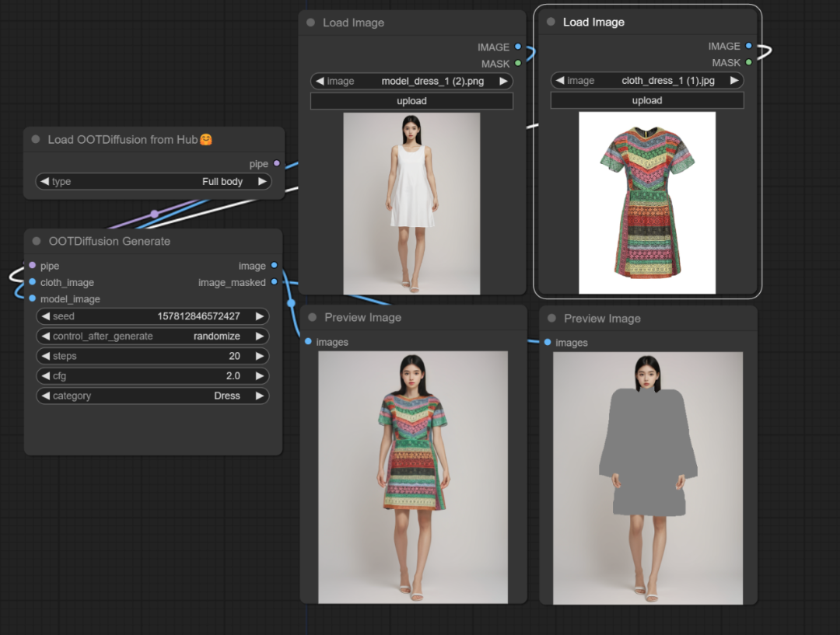Decrease the seed value with left arrow

click(x=46, y=316)
